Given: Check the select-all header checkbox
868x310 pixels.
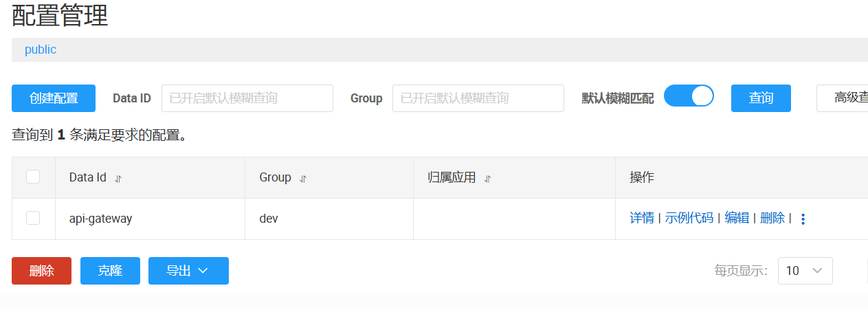Looking at the screenshot, I should [33, 177].
